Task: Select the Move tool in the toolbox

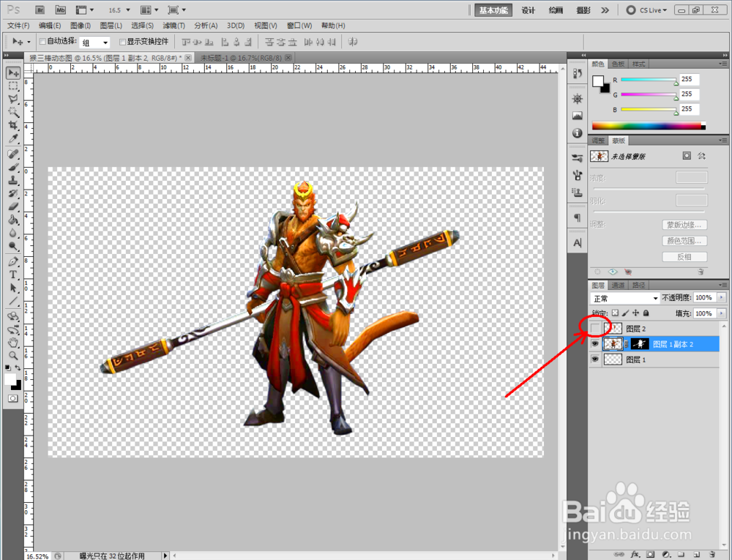Action: pos(13,72)
